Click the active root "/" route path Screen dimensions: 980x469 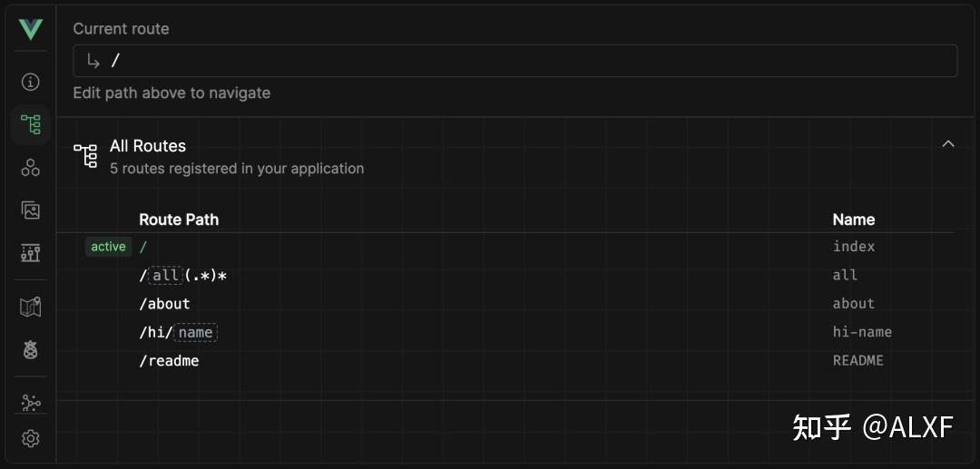coord(143,247)
